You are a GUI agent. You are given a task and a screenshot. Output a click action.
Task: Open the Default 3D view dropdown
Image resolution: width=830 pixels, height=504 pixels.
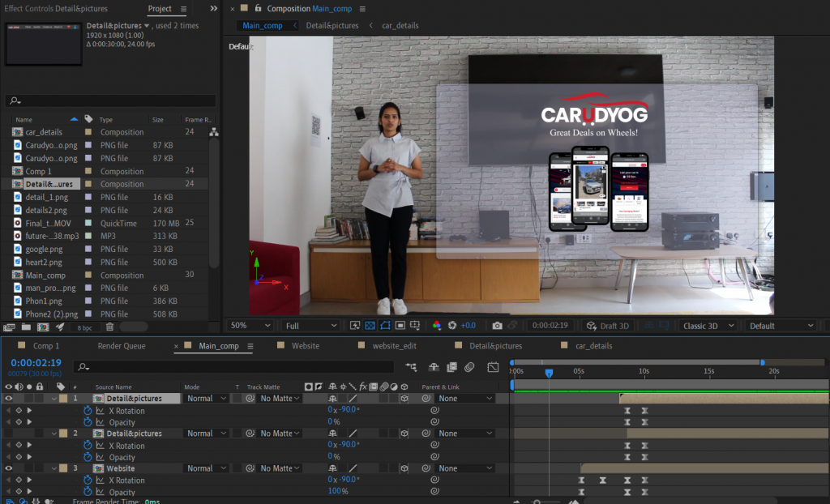[781, 326]
